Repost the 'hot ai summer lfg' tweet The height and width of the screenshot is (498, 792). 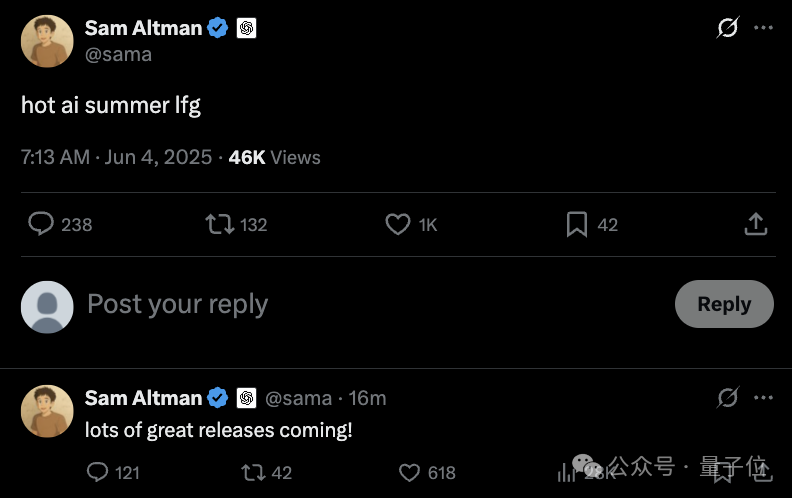pyautogui.click(x=218, y=224)
